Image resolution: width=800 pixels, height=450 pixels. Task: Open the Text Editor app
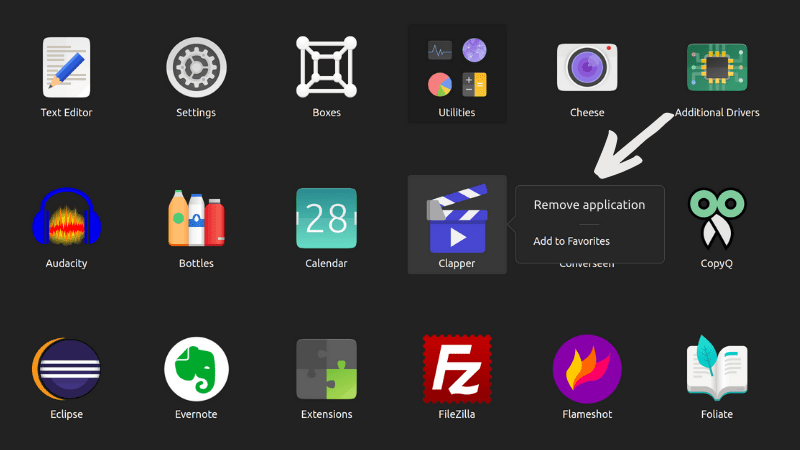(x=66, y=68)
